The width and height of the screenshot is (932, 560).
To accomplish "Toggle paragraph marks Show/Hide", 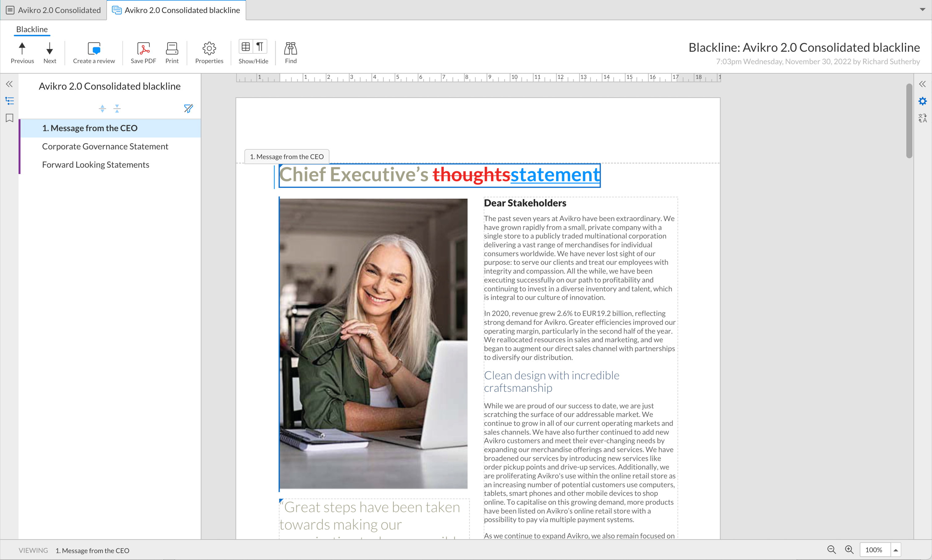I will (x=260, y=47).
